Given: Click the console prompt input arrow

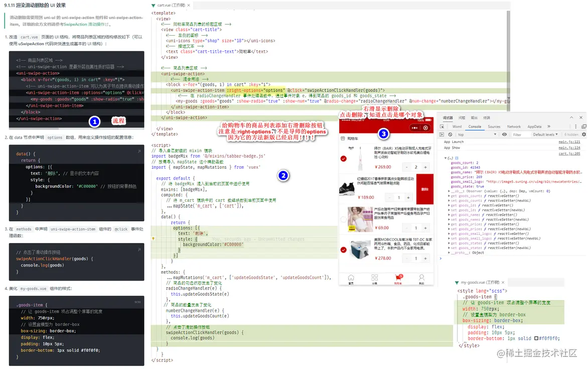Looking at the screenshot, I should pos(440,258).
